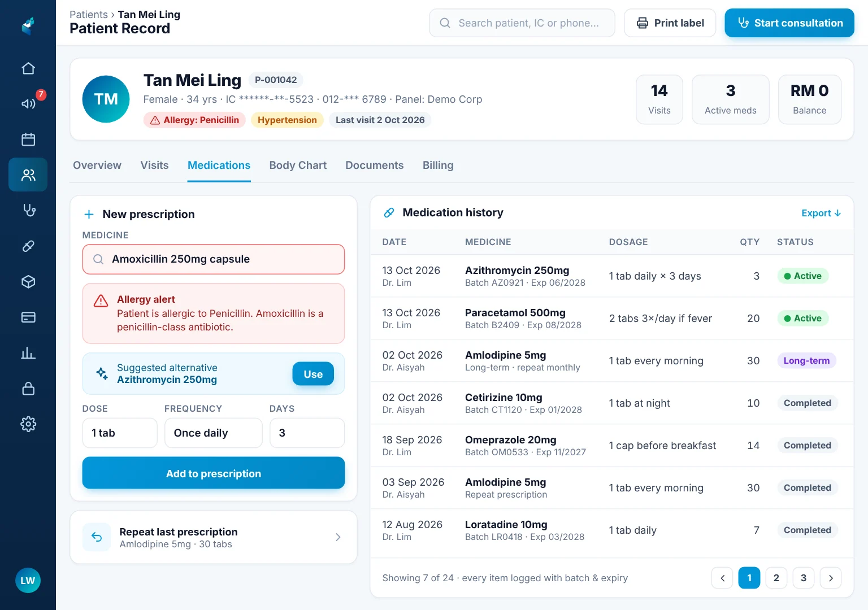Open the calendar appointments sidebar icon
This screenshot has width=868, height=610.
coord(28,139)
